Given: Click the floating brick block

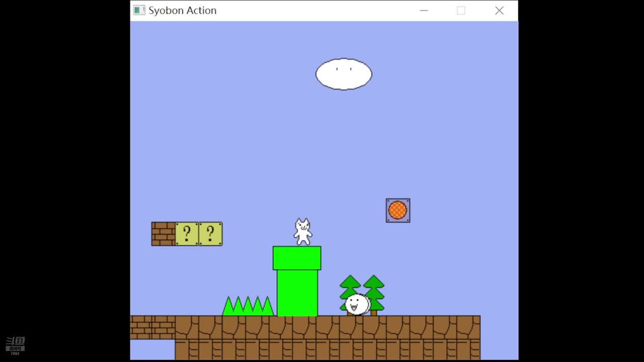Looking at the screenshot, I should pos(164,234).
